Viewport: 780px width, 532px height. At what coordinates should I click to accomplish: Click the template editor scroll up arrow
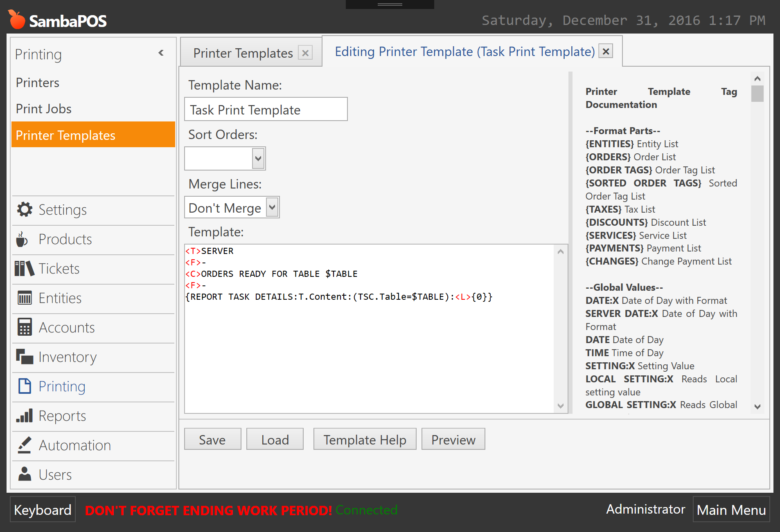click(561, 251)
